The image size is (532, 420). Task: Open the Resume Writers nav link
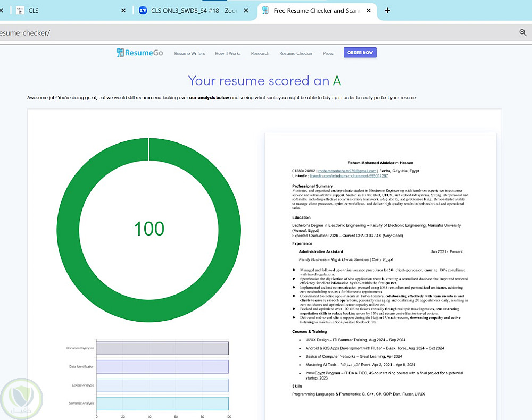tap(189, 53)
